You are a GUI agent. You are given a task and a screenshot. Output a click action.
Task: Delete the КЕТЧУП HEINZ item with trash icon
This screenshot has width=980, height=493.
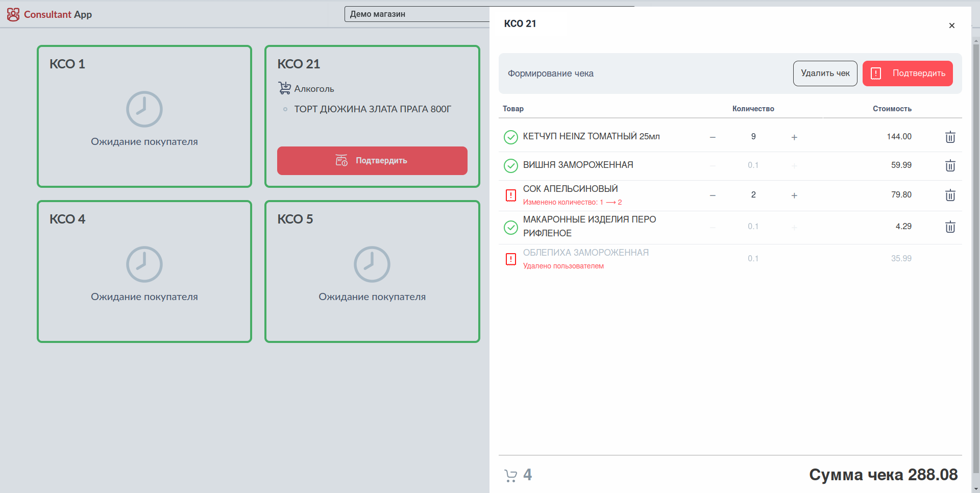pyautogui.click(x=950, y=137)
